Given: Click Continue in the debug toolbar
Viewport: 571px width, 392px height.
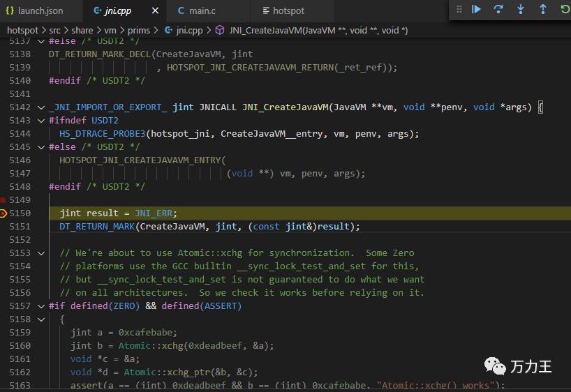Looking at the screenshot, I should tap(476, 10).
